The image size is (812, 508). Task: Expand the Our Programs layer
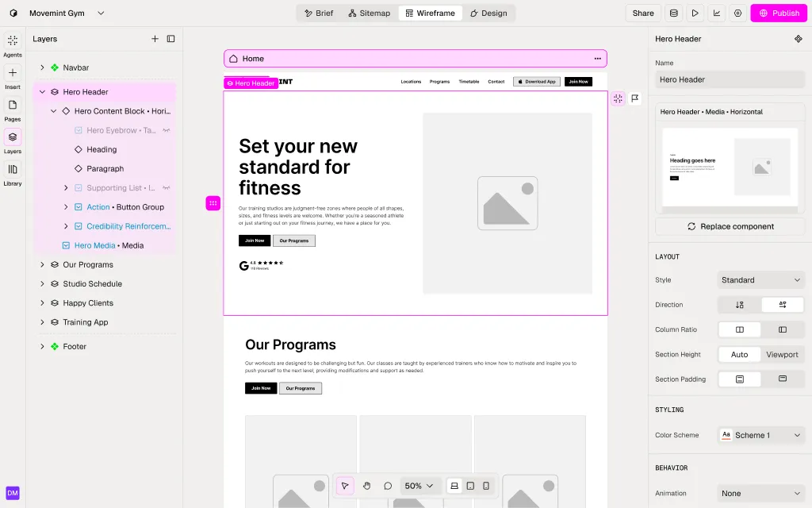(x=43, y=264)
